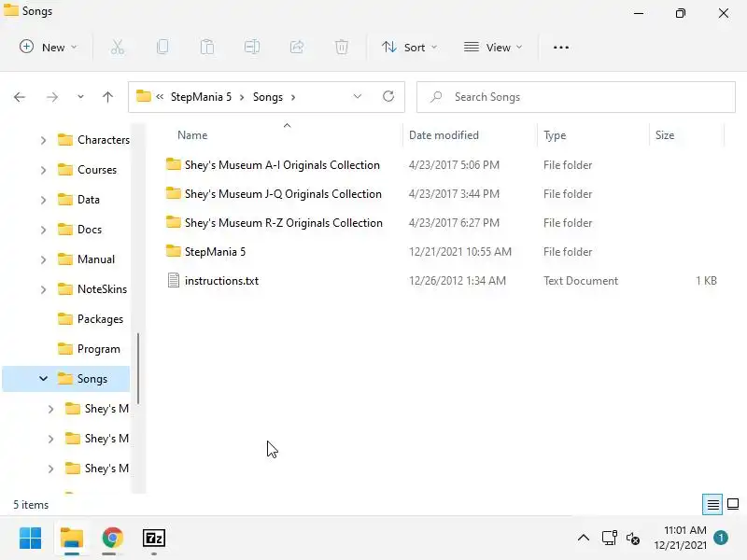Go up one folder level with the up arrow
The image size is (747, 560).
[107, 97]
